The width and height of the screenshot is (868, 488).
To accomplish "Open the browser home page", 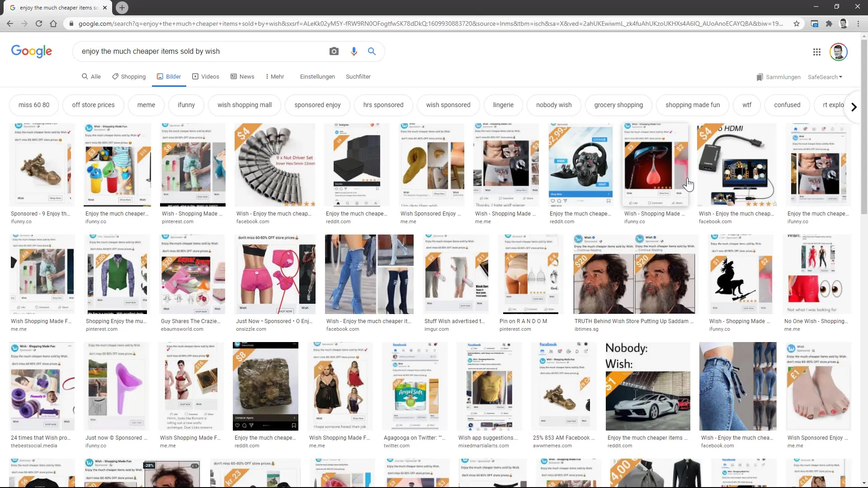I will [x=53, y=23].
